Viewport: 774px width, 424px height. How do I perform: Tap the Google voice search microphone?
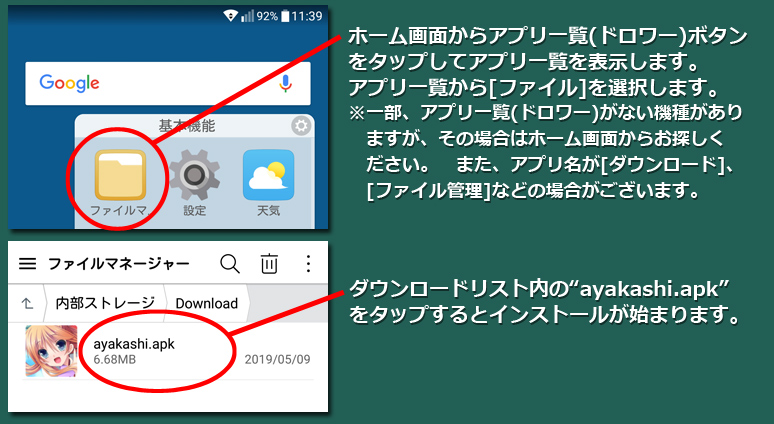coord(285,84)
